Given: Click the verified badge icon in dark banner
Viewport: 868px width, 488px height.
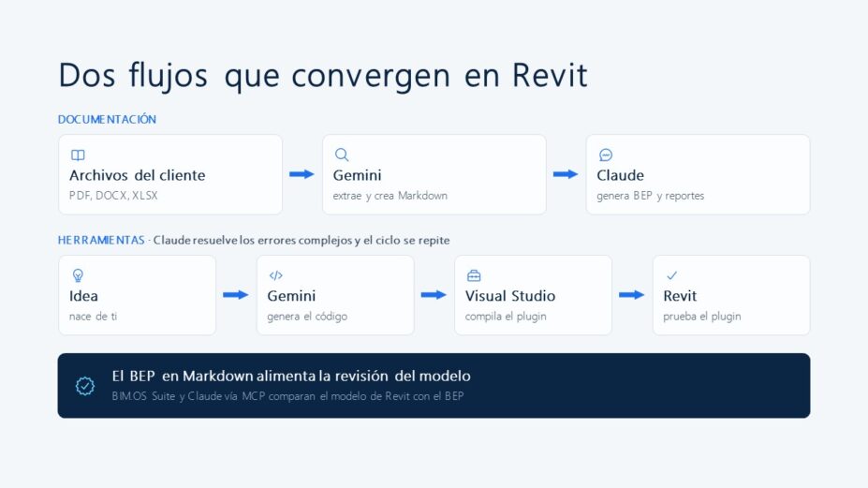Looking at the screenshot, I should point(85,386).
